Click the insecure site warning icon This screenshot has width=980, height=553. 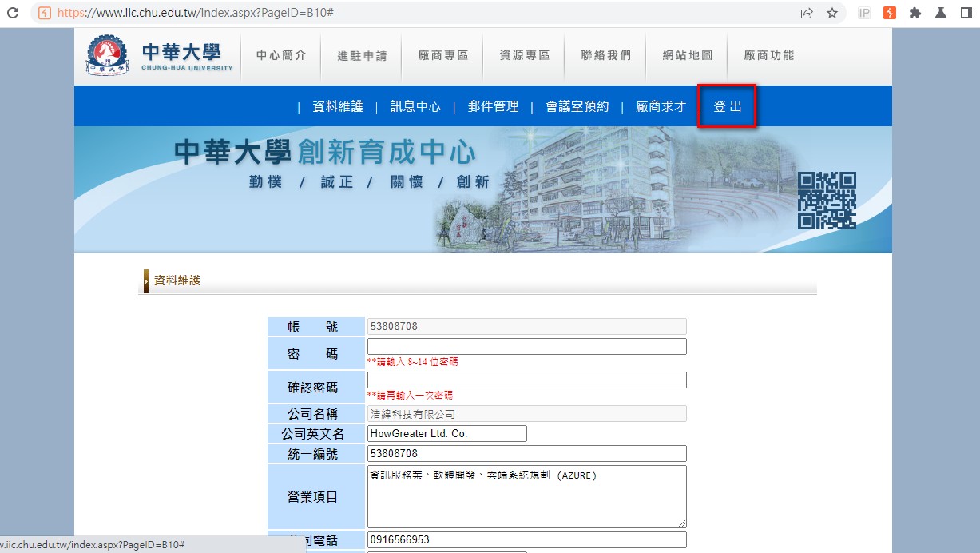point(44,13)
